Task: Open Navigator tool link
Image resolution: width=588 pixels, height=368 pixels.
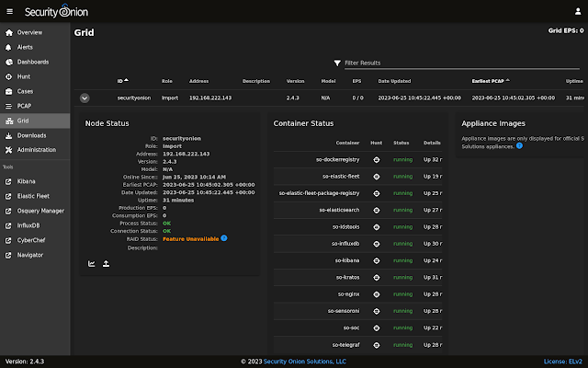Action: point(35,255)
